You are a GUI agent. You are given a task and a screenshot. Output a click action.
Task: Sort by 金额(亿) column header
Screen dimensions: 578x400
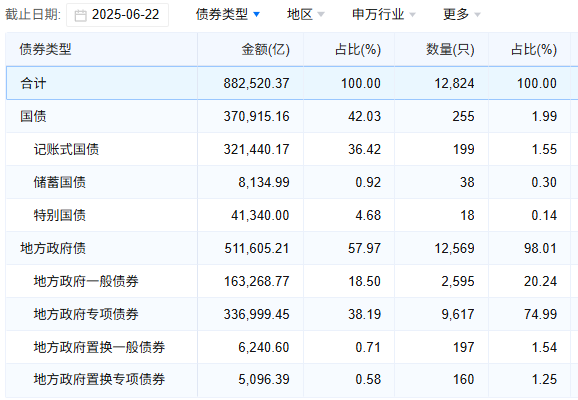pos(265,49)
